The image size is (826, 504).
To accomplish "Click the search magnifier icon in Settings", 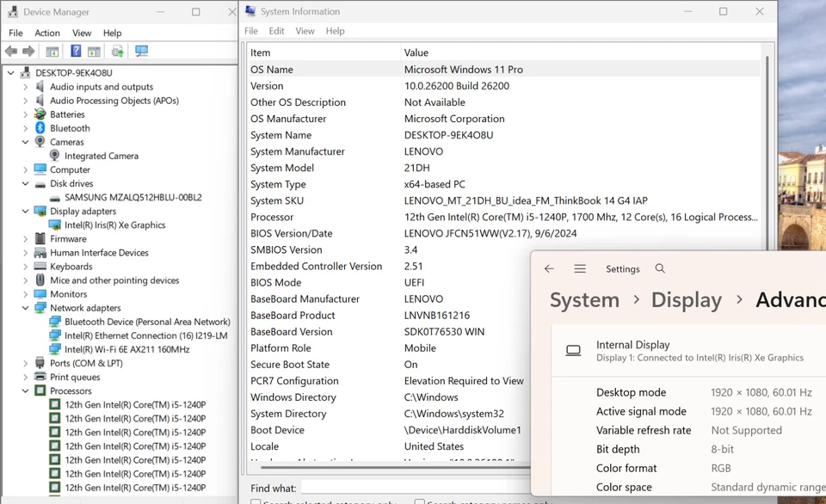I will [x=660, y=268].
